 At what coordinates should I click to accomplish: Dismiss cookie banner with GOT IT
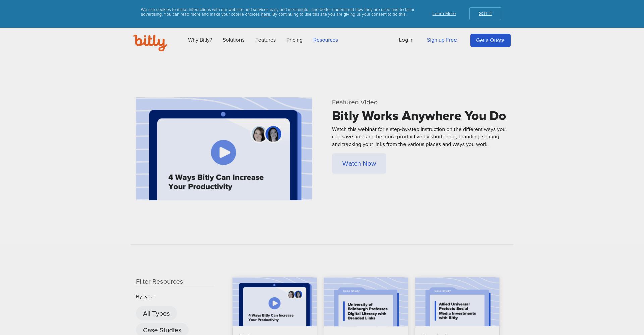pyautogui.click(x=485, y=14)
